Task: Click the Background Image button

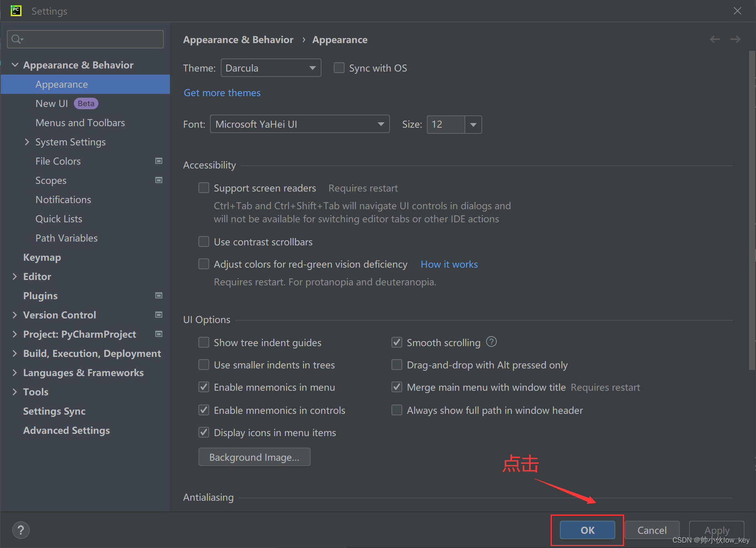Action: (x=254, y=457)
